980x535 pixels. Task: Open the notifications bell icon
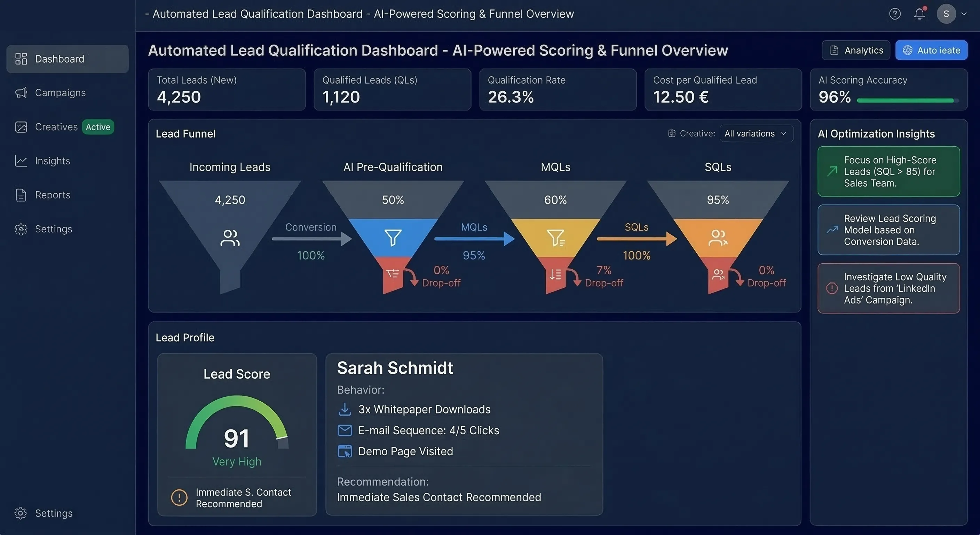[919, 14]
